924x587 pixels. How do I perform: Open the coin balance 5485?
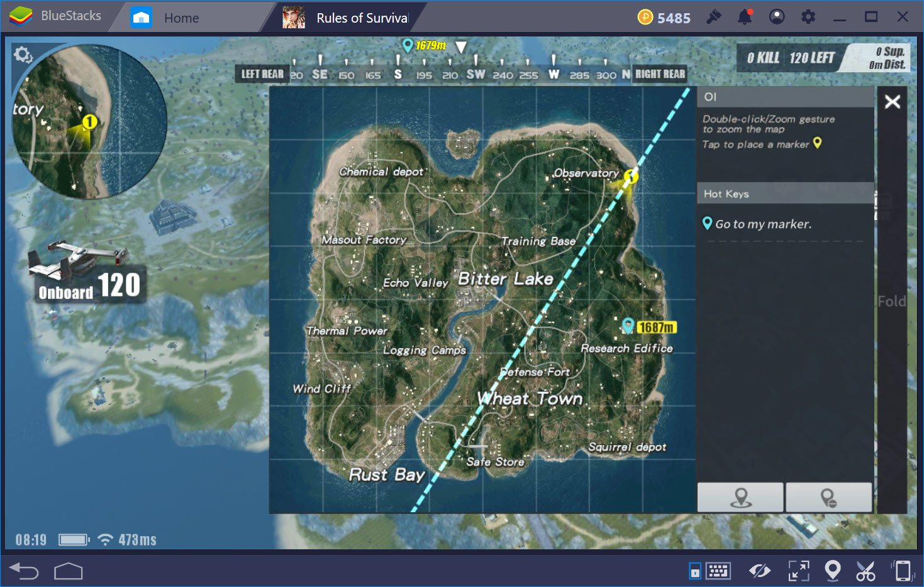point(674,18)
